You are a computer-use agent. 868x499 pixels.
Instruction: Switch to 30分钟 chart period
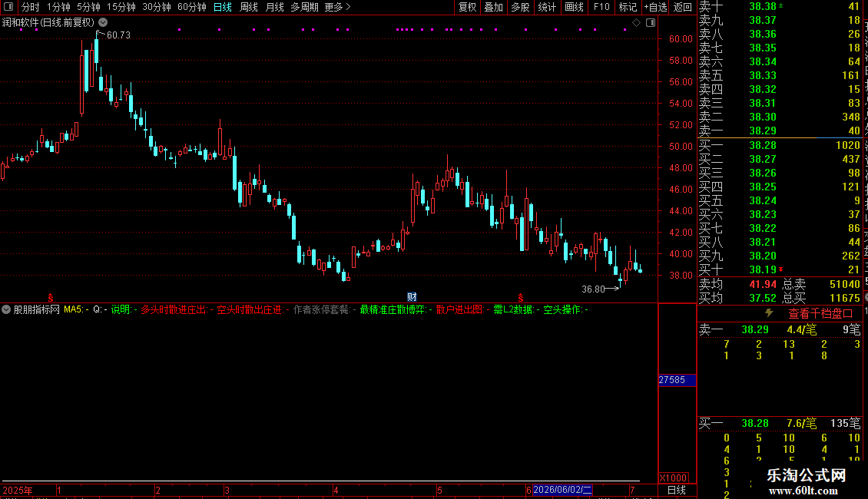tap(157, 7)
